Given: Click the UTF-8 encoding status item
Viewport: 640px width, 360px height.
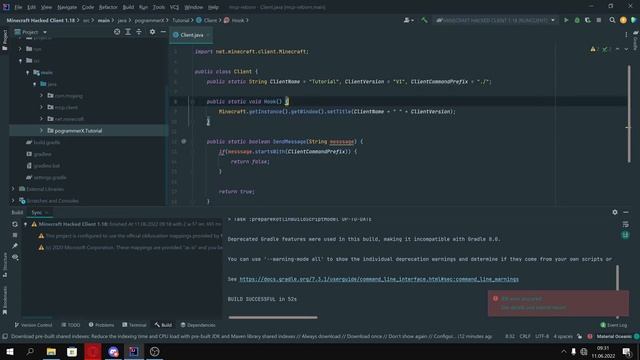Looking at the screenshot, I should coord(542,336).
